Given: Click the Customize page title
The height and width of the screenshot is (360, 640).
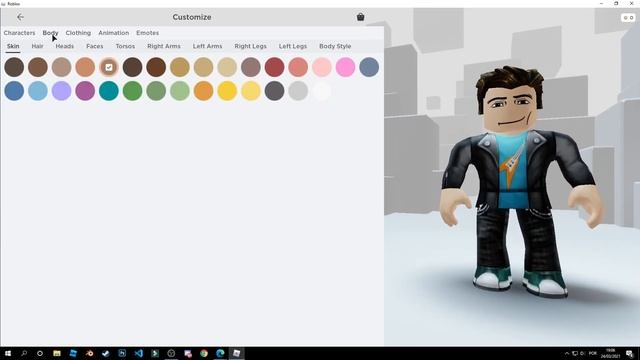Looking at the screenshot, I should coord(192,17).
